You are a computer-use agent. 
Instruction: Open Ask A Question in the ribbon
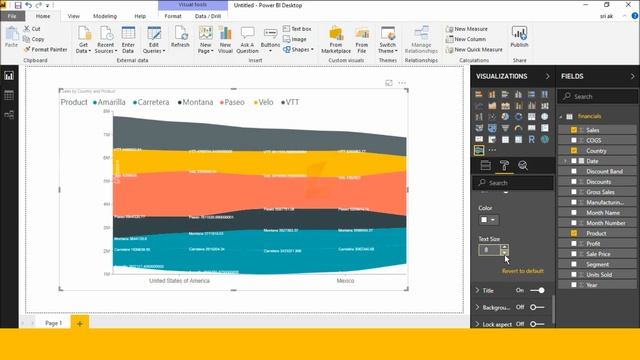pyautogui.click(x=247, y=40)
